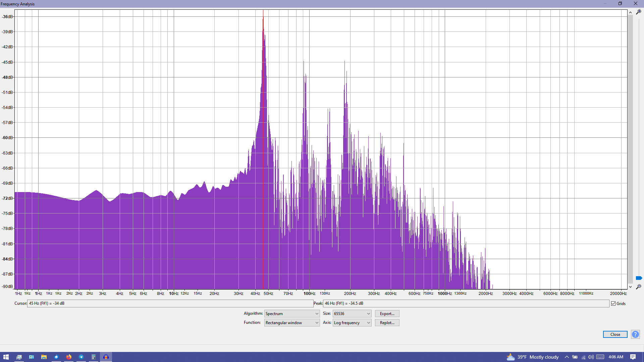Screen dimensions: 644x362
Task: Open the help question mark button
Action: coord(635,334)
